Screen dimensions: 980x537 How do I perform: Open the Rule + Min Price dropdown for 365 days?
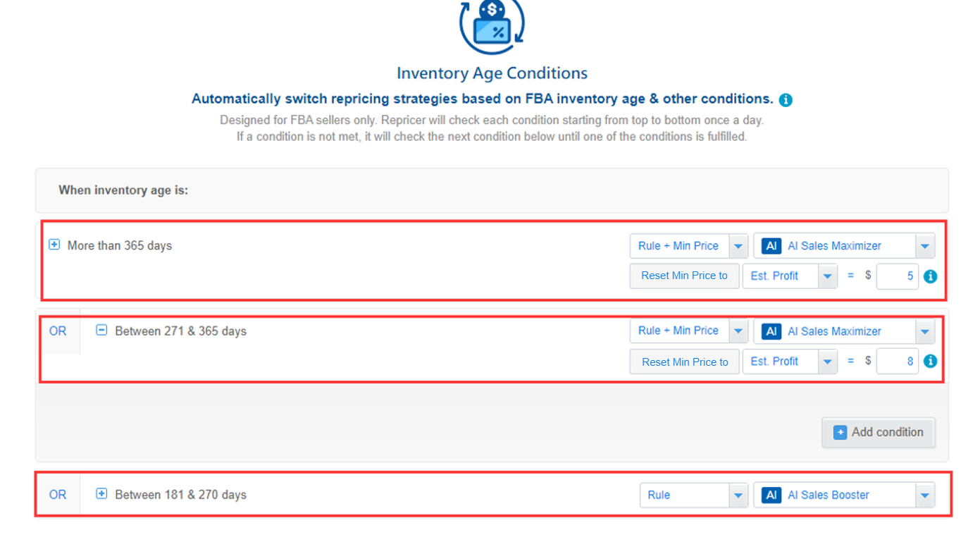(738, 245)
